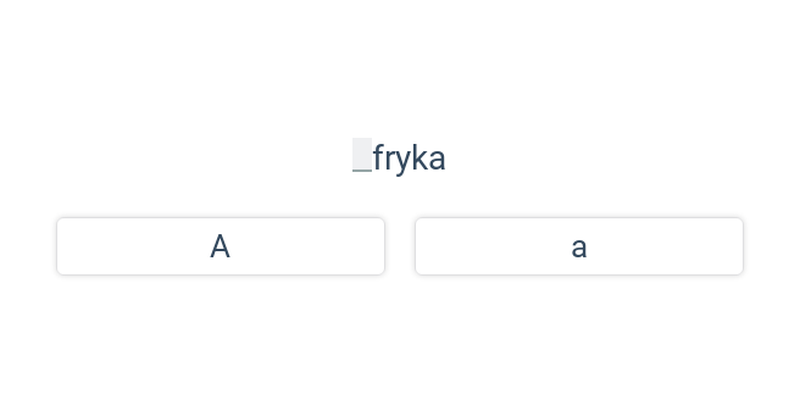Click the letter "y" in "fryka"
800x400 pixels.
[404, 163]
